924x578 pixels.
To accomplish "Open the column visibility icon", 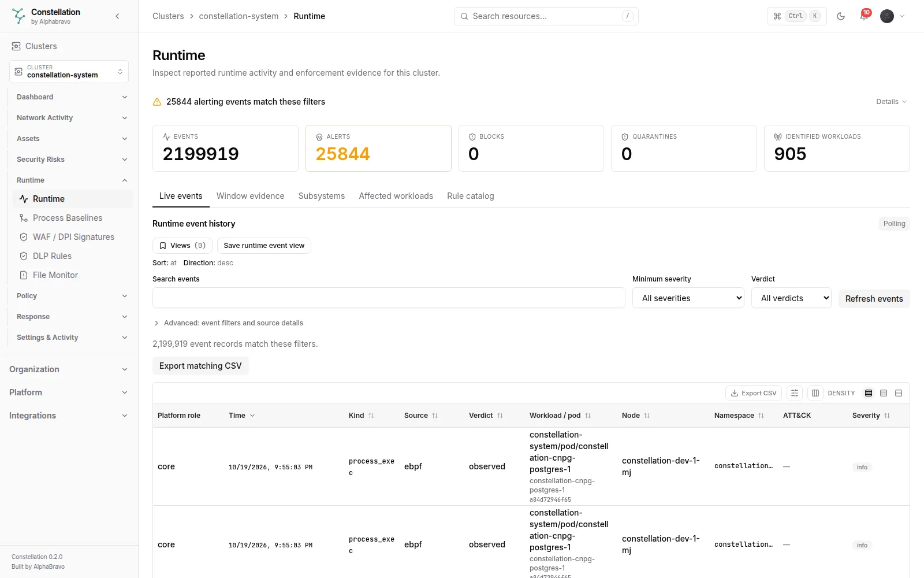I will click(x=815, y=393).
